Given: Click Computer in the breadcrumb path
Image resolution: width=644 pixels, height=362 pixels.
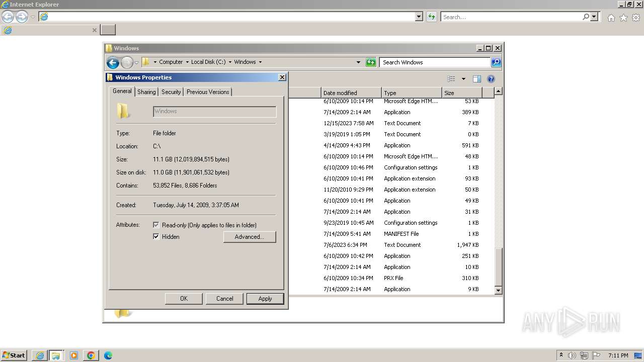Looking at the screenshot, I should tap(171, 62).
